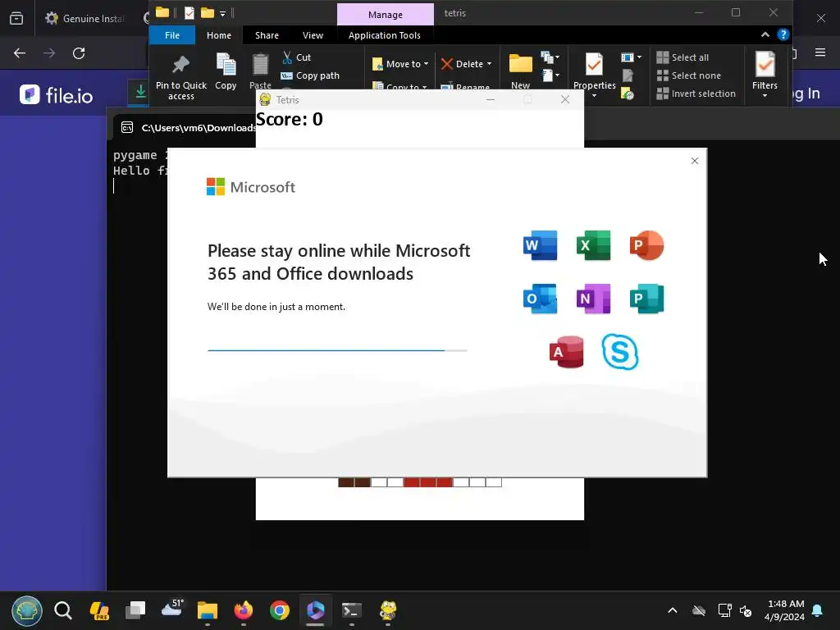Click the Start button on the taskbar
Screen dimensions: 840x630
point(27,610)
